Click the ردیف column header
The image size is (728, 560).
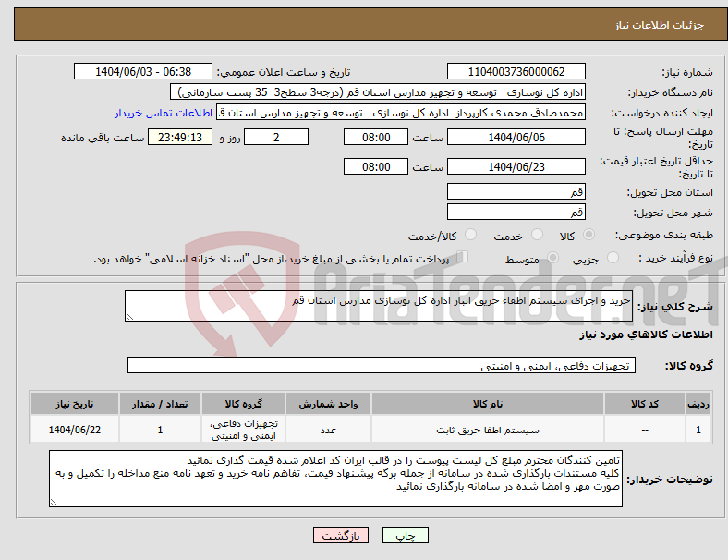(x=698, y=404)
